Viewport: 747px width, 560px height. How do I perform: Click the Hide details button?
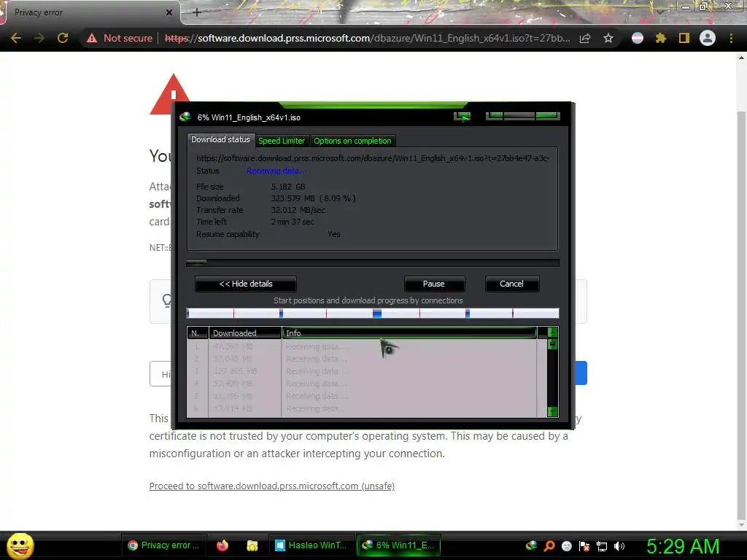(x=246, y=284)
